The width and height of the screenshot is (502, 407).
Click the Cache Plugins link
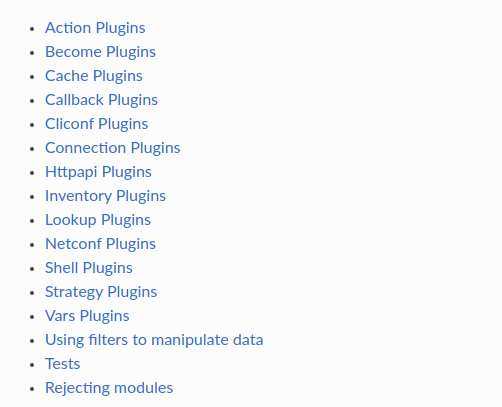point(94,76)
